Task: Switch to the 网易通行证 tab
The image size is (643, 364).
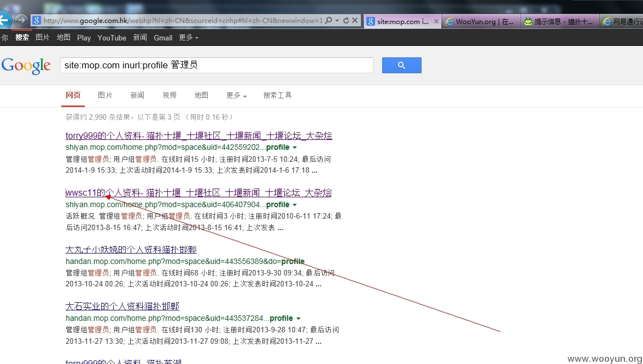Action: tap(622, 21)
